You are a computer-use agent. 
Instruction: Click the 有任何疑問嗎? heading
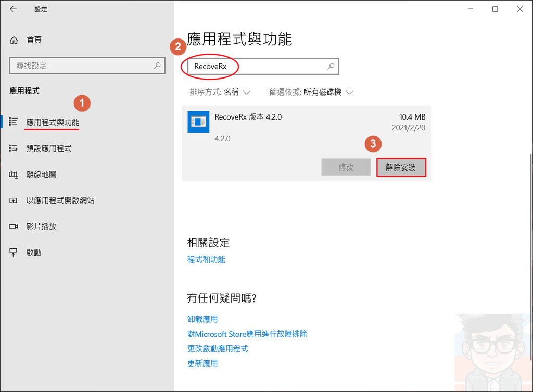click(x=222, y=298)
